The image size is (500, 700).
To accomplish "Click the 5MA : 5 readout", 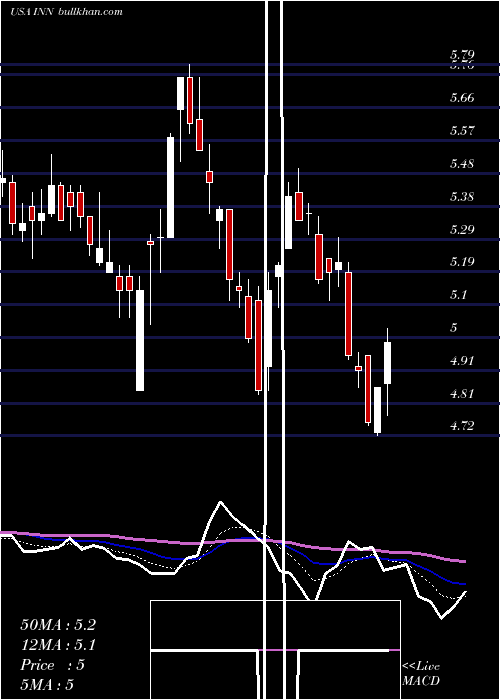I will coord(46,685).
